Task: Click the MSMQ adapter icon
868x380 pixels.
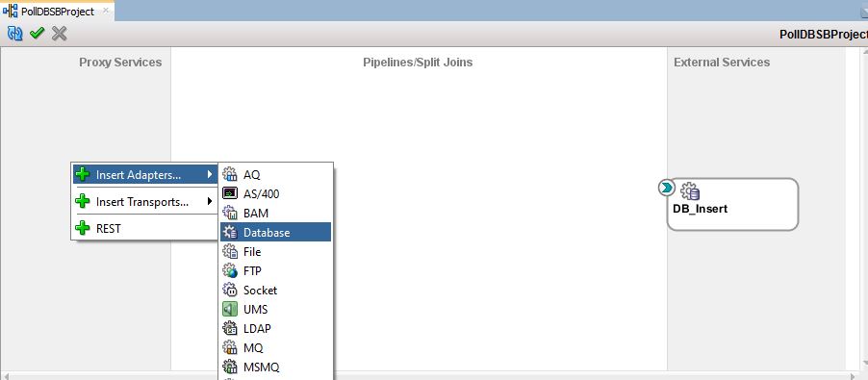Action: pos(230,367)
